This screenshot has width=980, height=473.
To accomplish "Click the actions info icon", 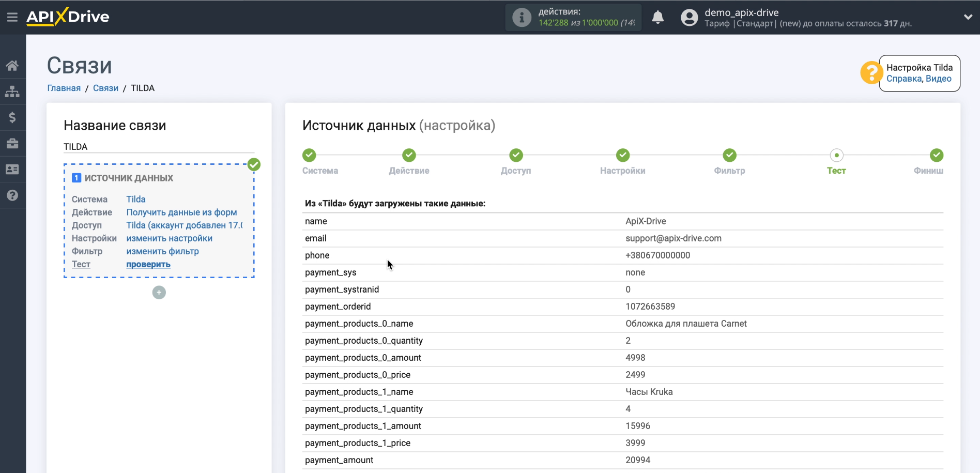I will pyautogui.click(x=522, y=18).
